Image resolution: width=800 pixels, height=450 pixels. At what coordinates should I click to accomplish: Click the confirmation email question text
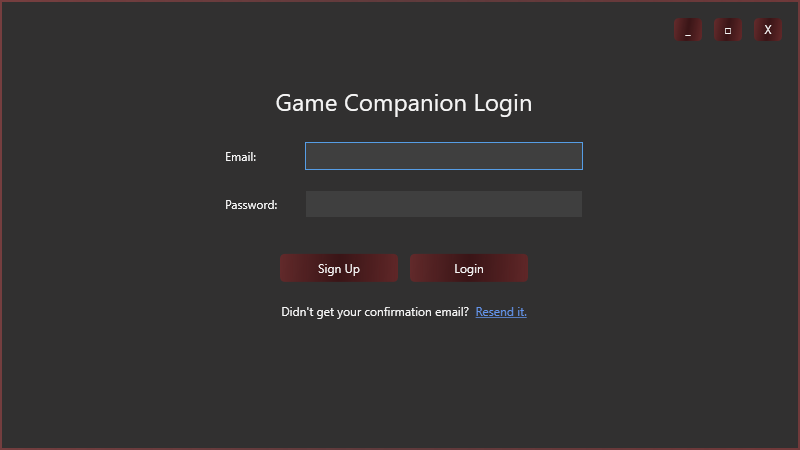(x=375, y=312)
